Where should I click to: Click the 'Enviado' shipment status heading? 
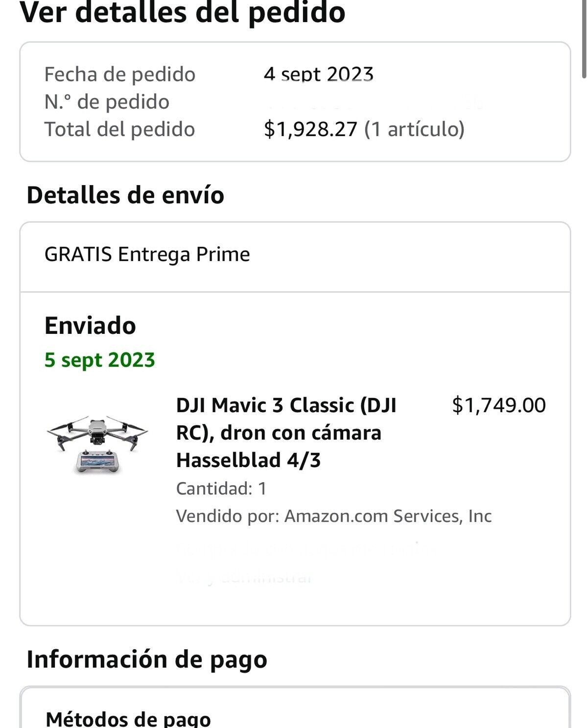pyautogui.click(x=90, y=326)
